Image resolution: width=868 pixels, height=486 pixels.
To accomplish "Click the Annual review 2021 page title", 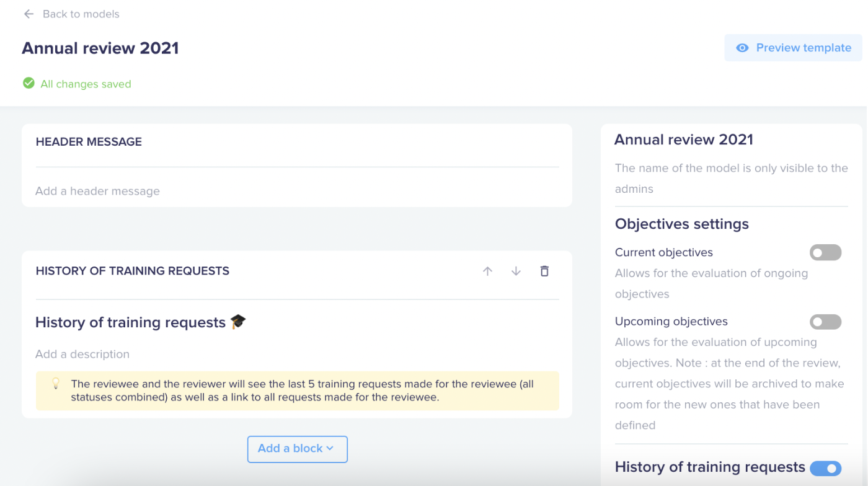I will pyautogui.click(x=100, y=48).
